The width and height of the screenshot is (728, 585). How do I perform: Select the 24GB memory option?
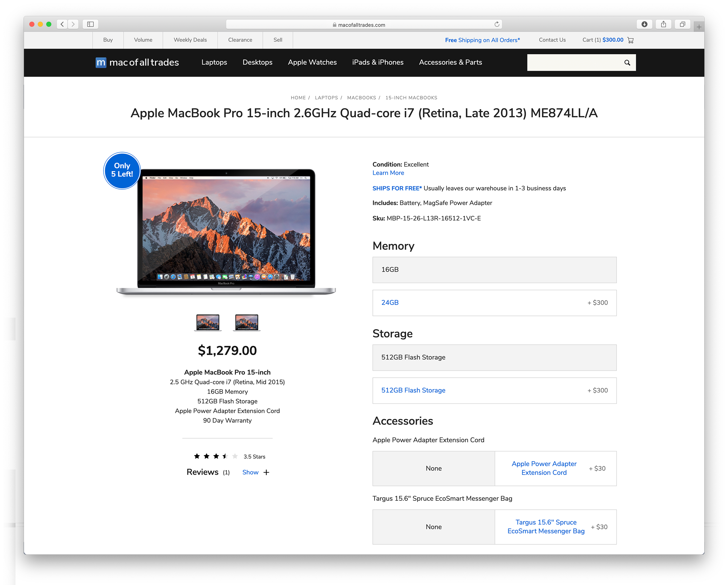click(x=494, y=303)
